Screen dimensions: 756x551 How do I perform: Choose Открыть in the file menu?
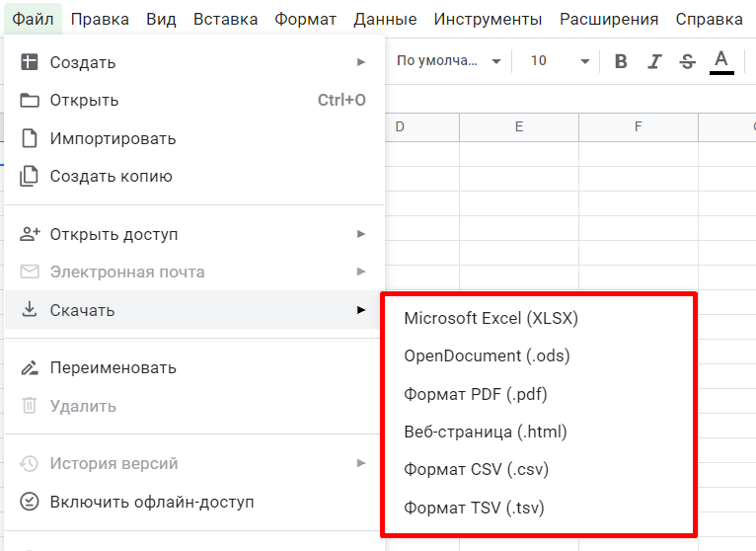(x=194, y=101)
